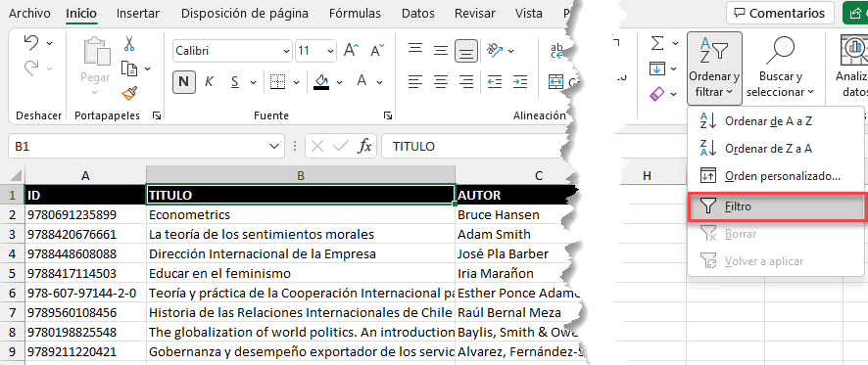
Task: Switch to the Insertar tab
Action: pyautogui.click(x=138, y=14)
